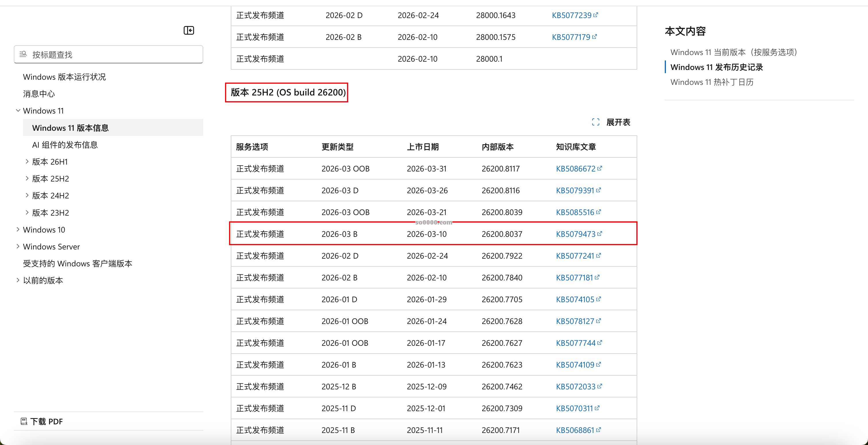Click the 展开表 button
The width and height of the screenshot is (868, 445).
pyautogui.click(x=618, y=122)
